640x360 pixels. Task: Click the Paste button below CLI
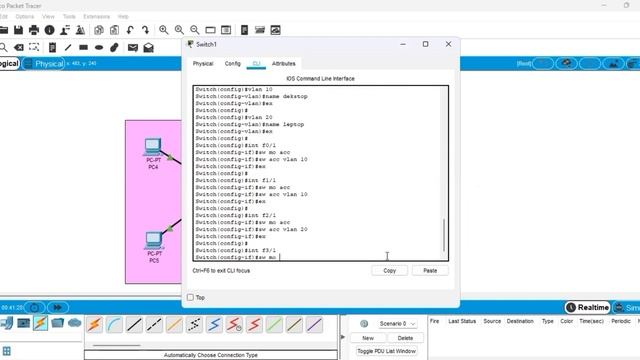click(430, 271)
